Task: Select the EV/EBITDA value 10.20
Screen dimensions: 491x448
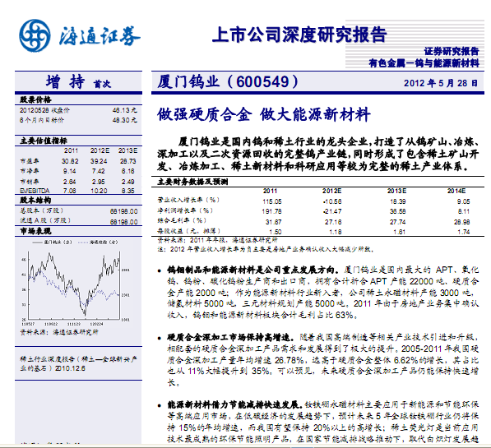Action: pos(99,191)
